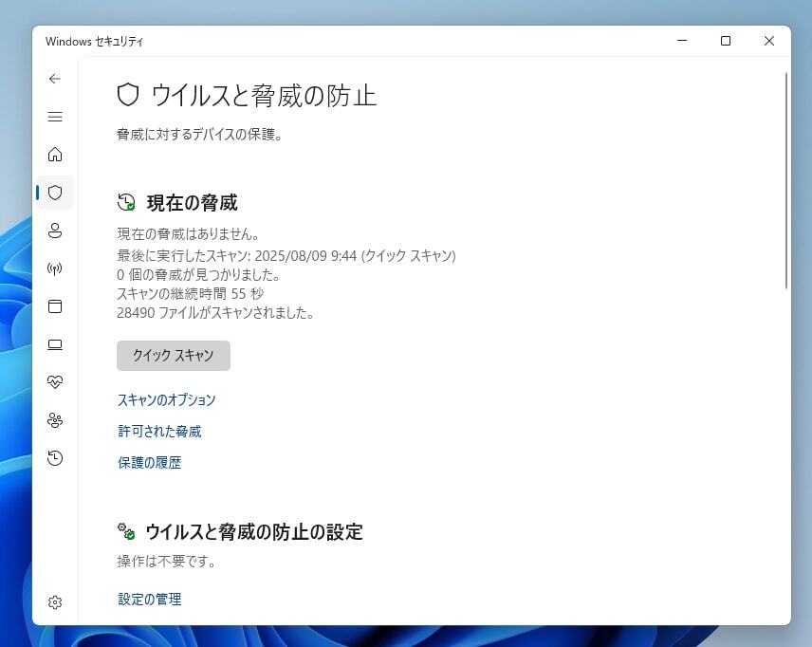Open Settings gear icon in sidebar
812x647 pixels.
[55, 601]
